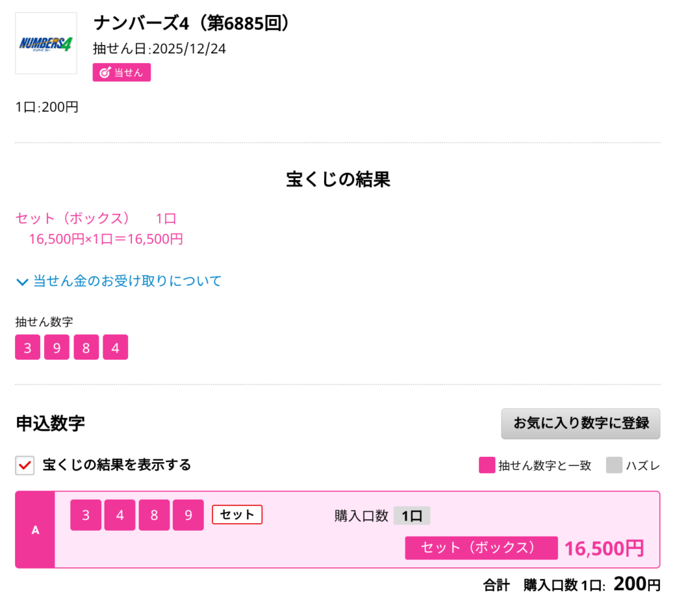673x616 pixels.
Task: Click the Numbers4 logo thumbnail
Action: pos(46,43)
